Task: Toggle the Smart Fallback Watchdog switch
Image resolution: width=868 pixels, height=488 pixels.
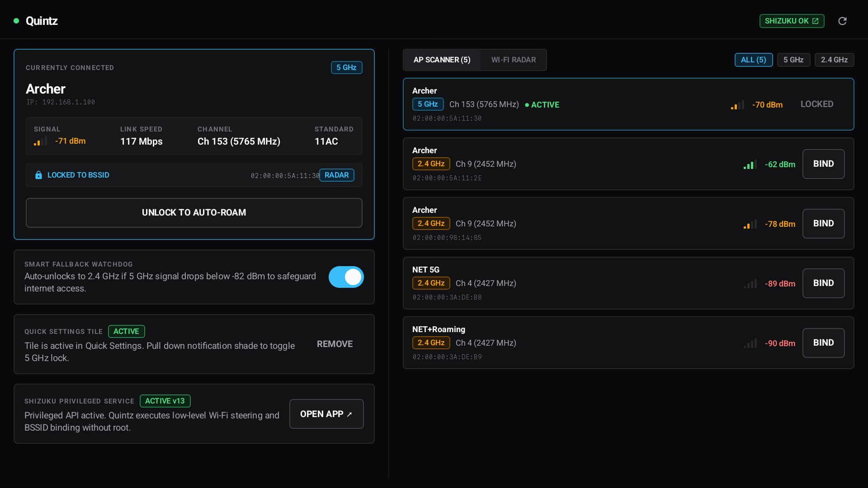Action: 346,277
